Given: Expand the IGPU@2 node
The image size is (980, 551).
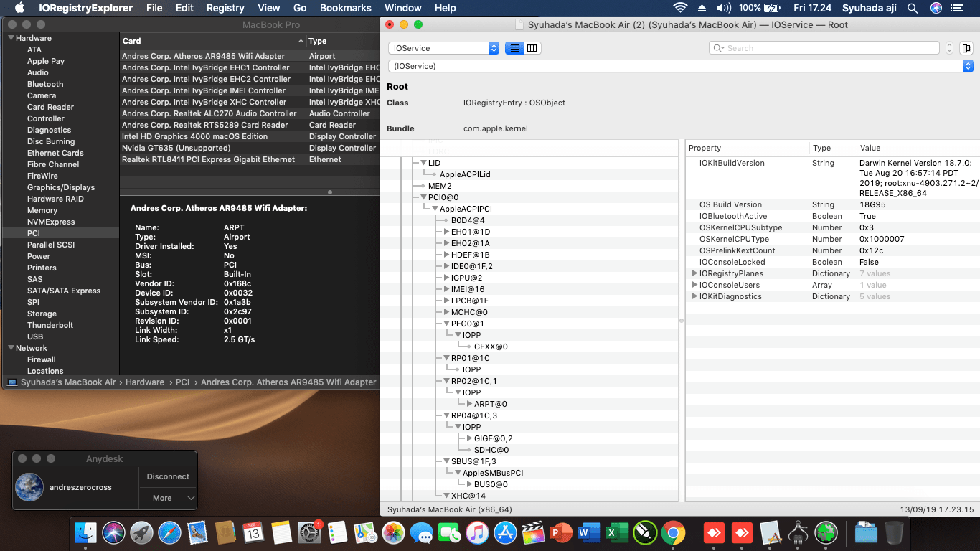Looking at the screenshot, I should point(446,278).
